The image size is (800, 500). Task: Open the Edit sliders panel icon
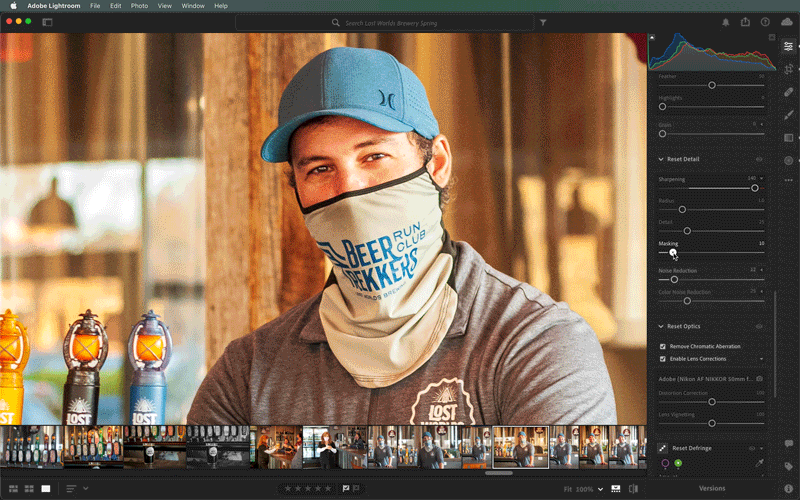(789, 46)
